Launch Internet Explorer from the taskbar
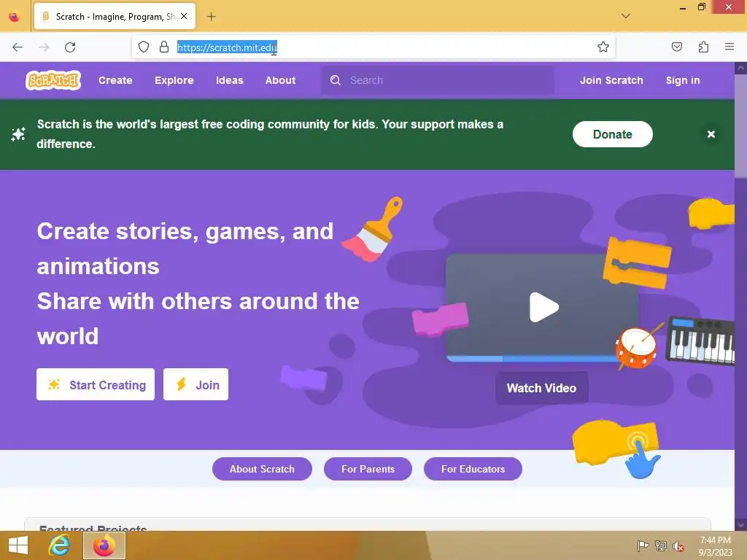 [60, 545]
